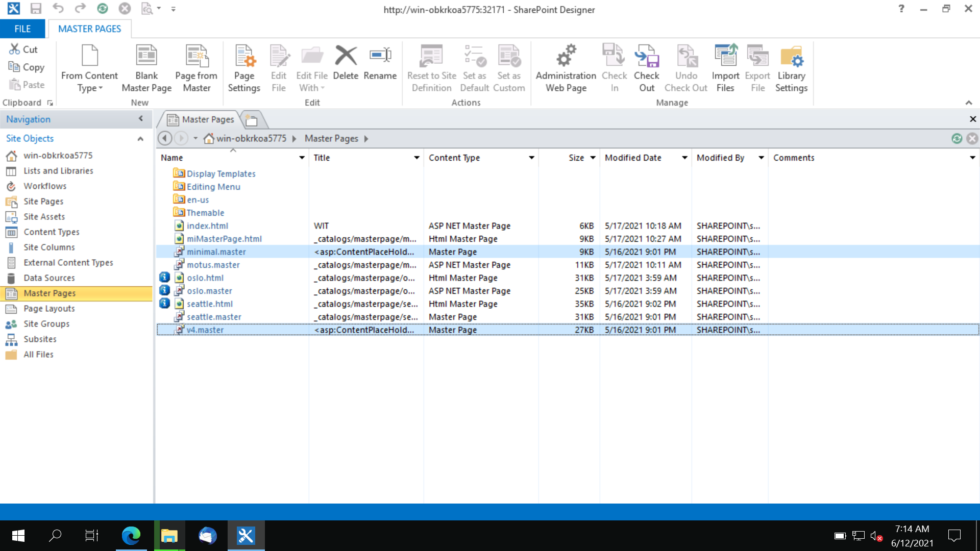The height and width of the screenshot is (551, 980).
Task: Open the Editing Menu folder
Action: 213,187
